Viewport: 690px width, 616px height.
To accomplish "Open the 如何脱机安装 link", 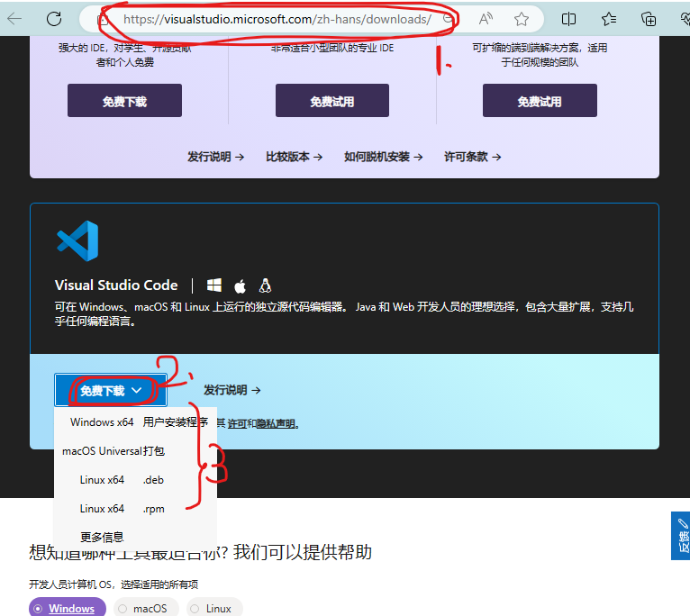I will [384, 157].
